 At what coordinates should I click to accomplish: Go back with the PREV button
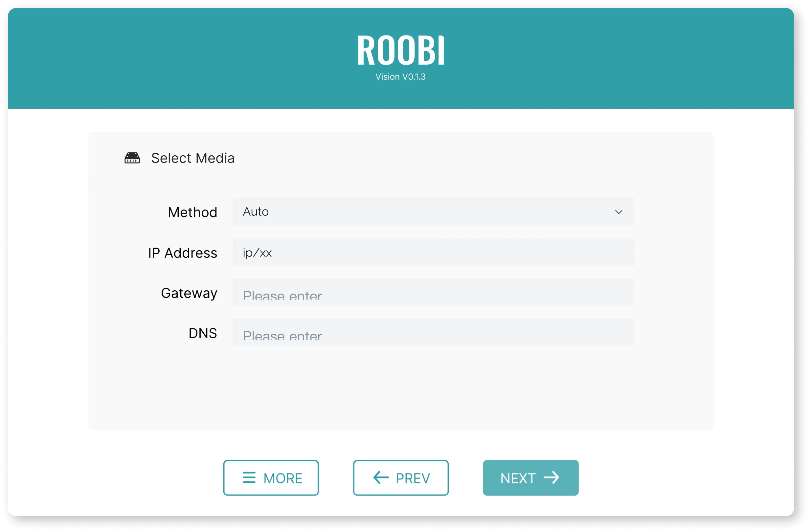coord(401,477)
